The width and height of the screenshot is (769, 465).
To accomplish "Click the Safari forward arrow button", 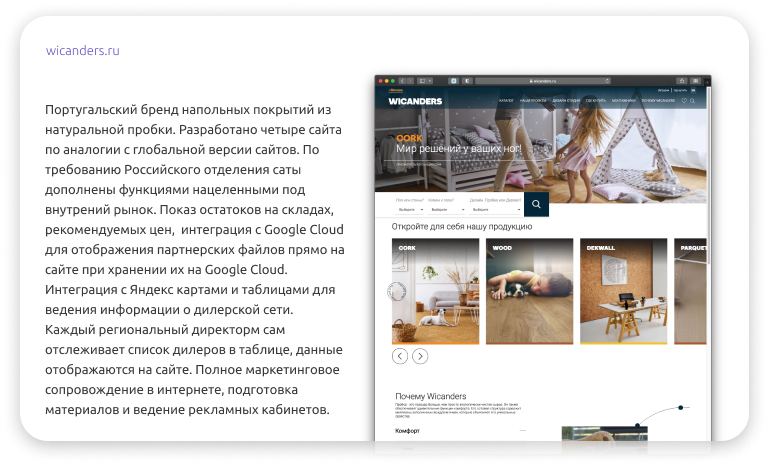I will pyautogui.click(x=410, y=81).
